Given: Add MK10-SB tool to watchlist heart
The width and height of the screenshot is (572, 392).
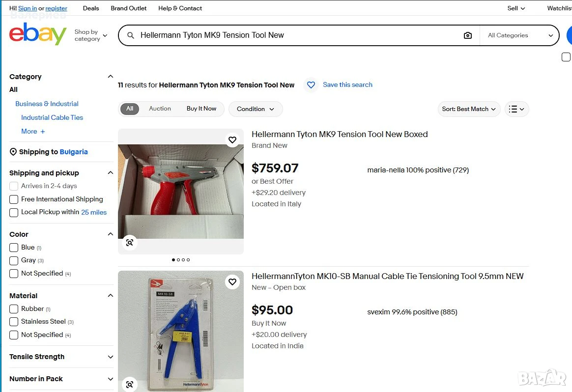Looking at the screenshot, I should click(x=232, y=282).
